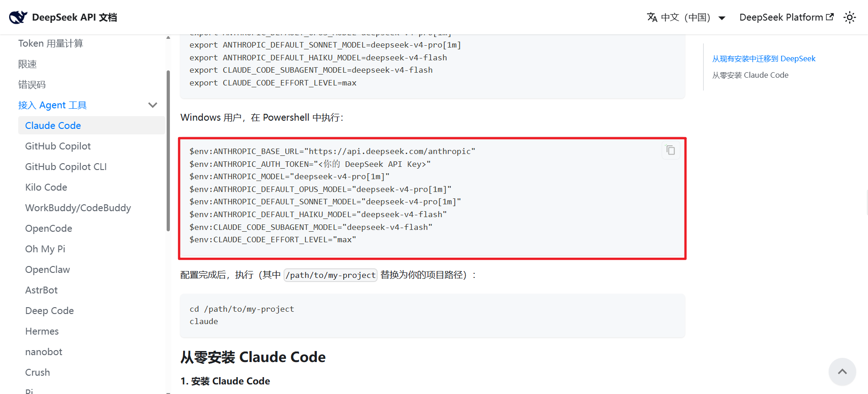Open the GitHub Copilot CLI guide
Image resolution: width=868 pixels, height=394 pixels.
click(66, 166)
